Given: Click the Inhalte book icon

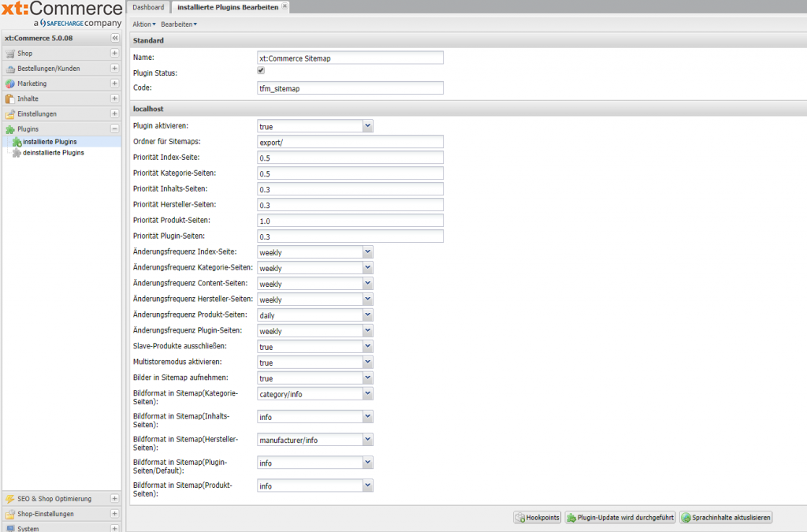Looking at the screenshot, I should click(x=10, y=99).
